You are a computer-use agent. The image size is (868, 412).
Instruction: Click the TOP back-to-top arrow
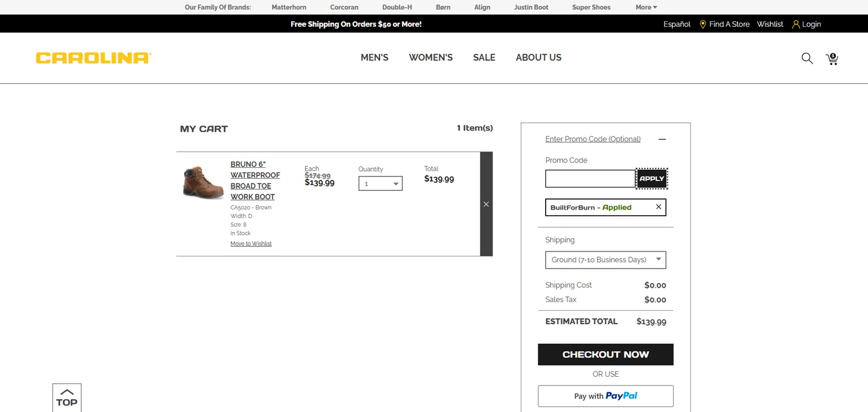pyautogui.click(x=67, y=398)
